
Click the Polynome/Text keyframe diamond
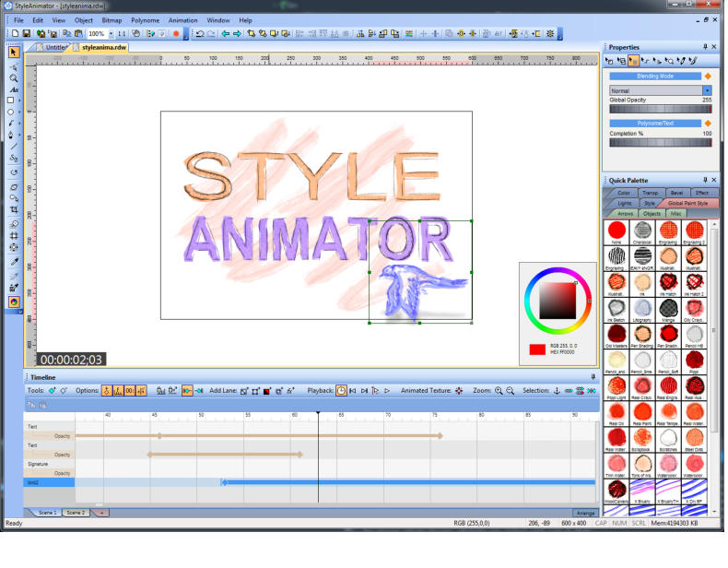pyautogui.click(x=708, y=123)
